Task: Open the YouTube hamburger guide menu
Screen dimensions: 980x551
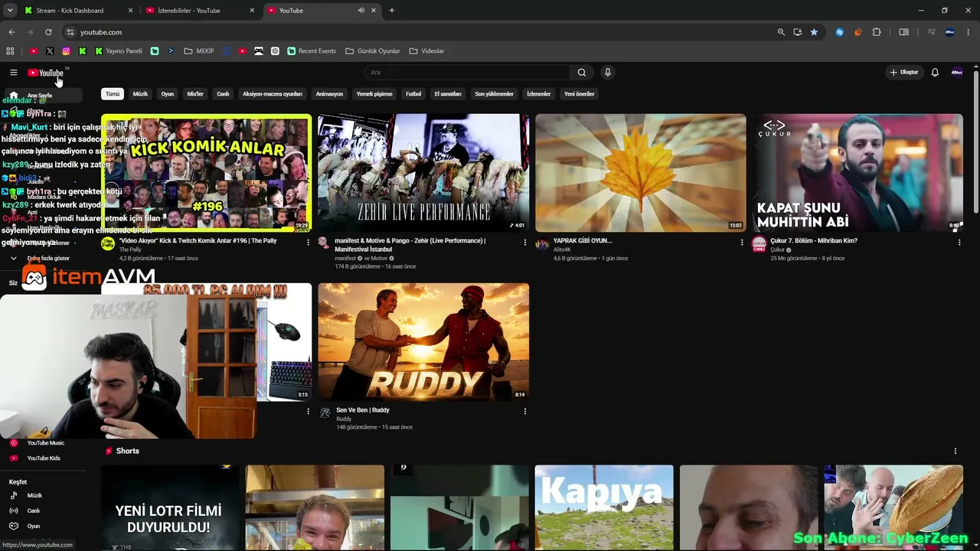Action: 13,73
